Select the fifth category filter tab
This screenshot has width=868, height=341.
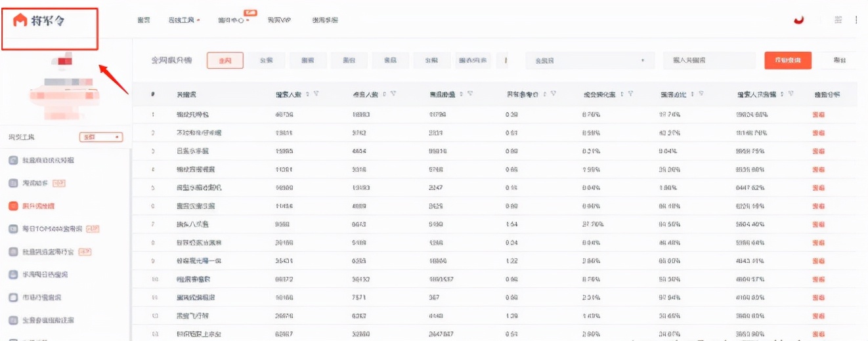tap(390, 60)
